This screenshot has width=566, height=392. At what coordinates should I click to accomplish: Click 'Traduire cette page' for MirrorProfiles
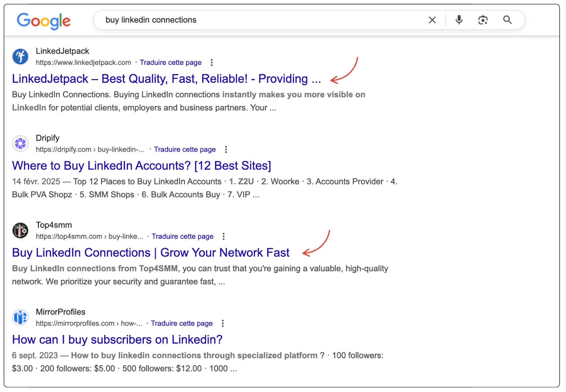tap(182, 323)
